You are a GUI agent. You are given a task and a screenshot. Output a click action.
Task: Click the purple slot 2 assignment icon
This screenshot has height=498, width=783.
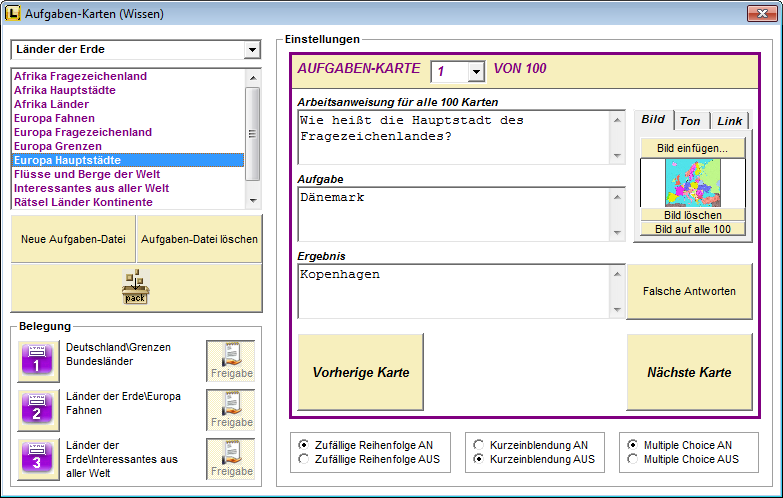click(35, 410)
